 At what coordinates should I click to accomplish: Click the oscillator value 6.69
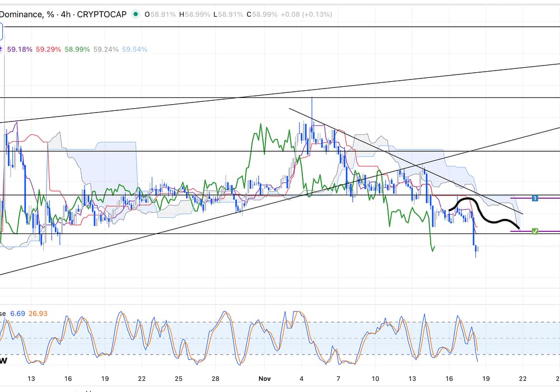pos(18,314)
